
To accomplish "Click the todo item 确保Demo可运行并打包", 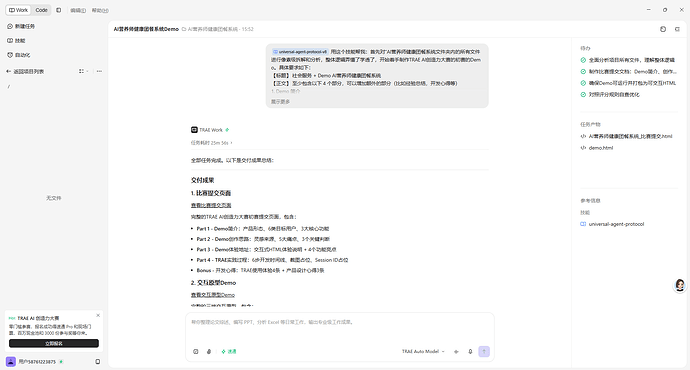I will click(x=632, y=83).
